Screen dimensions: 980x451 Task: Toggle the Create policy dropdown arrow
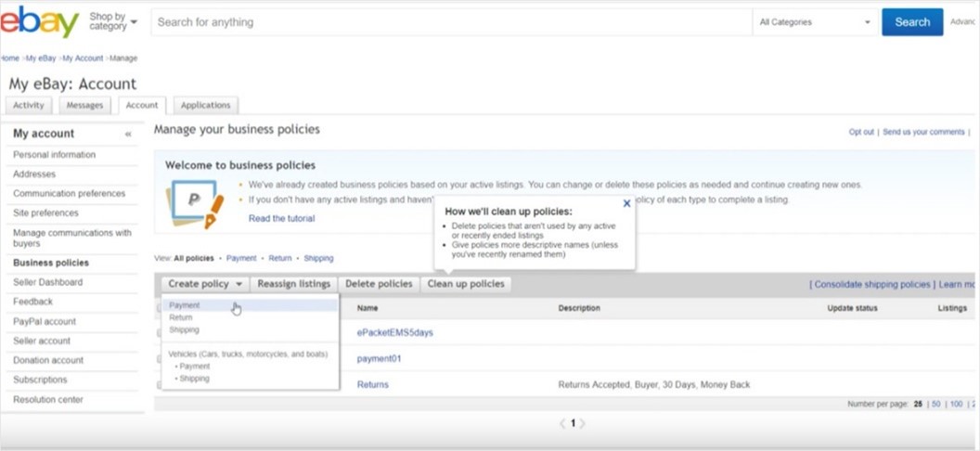[x=239, y=284]
